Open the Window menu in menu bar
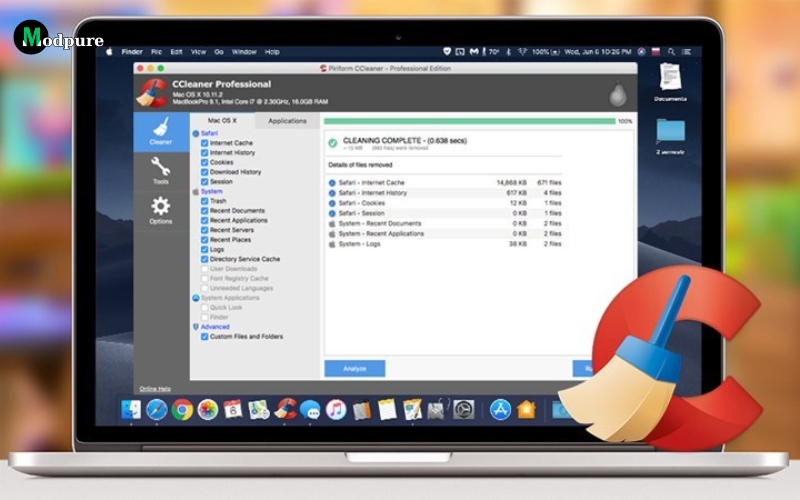This screenshot has width=800, height=500. pos(243,52)
